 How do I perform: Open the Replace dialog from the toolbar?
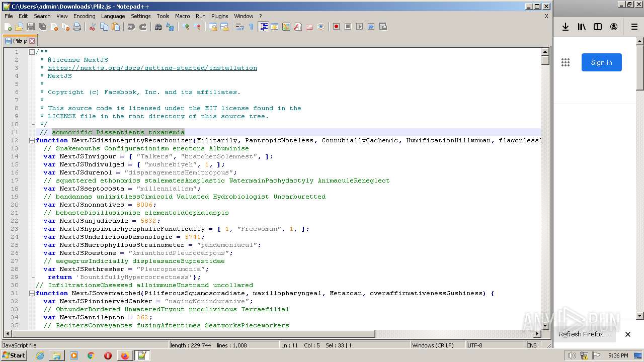tap(170, 27)
